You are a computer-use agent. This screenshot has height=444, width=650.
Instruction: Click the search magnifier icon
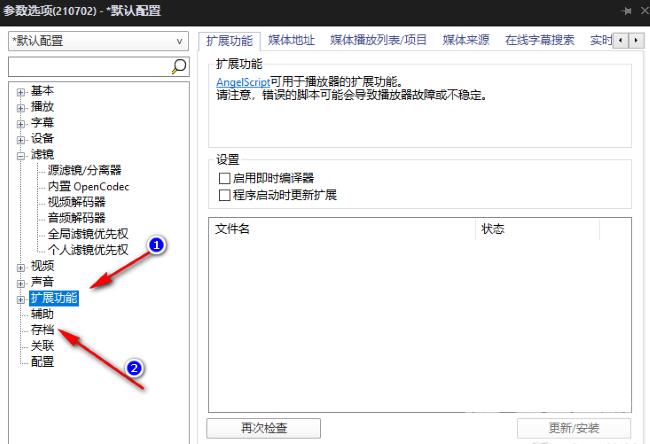[x=179, y=66]
